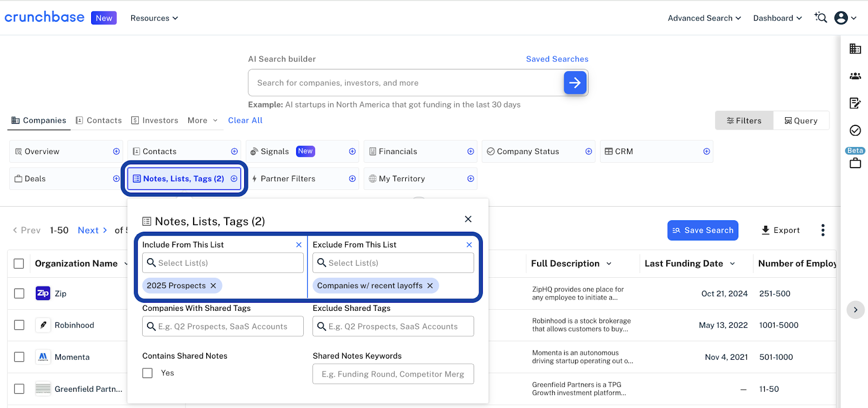This screenshot has height=408, width=868.
Task: Focus the AI Search builder input
Action: tap(406, 83)
